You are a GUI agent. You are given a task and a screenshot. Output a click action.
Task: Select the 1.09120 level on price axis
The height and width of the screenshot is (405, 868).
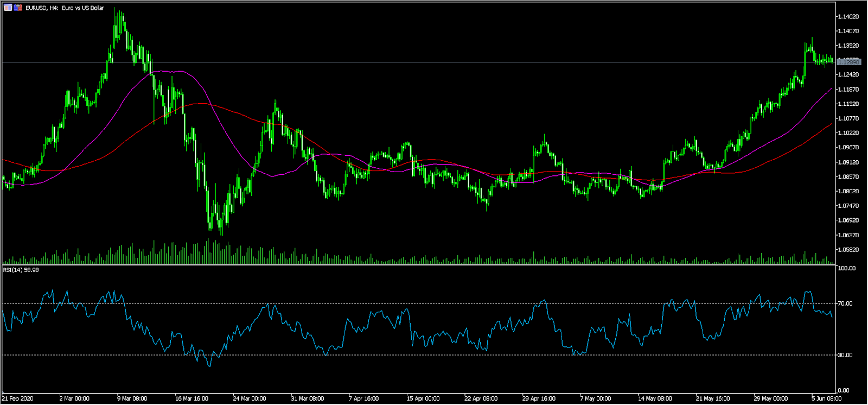[x=848, y=162]
